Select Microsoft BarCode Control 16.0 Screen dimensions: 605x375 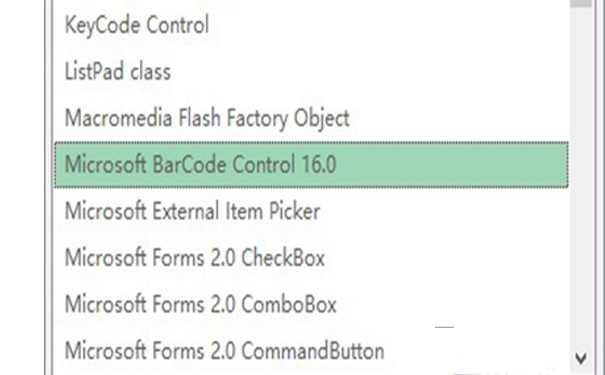(x=311, y=165)
